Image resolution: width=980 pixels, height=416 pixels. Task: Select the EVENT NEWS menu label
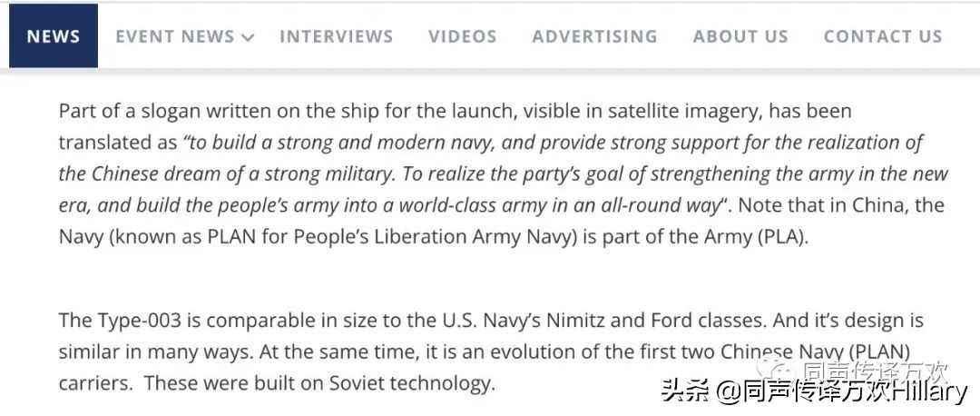(175, 36)
